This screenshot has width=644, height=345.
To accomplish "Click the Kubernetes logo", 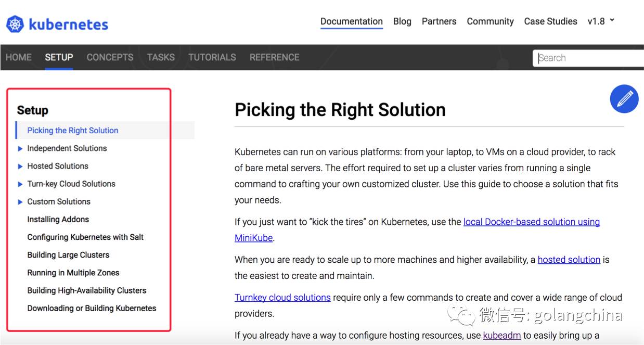I will click(57, 24).
